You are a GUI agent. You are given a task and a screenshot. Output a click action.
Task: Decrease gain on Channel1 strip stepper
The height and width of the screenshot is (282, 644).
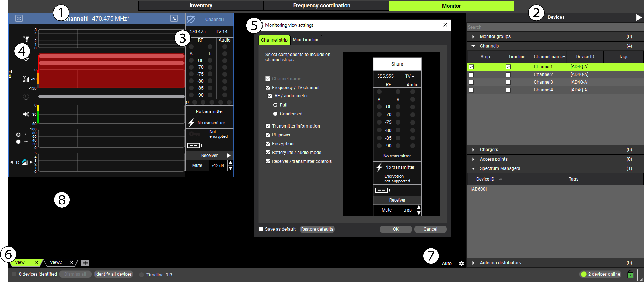click(230, 168)
